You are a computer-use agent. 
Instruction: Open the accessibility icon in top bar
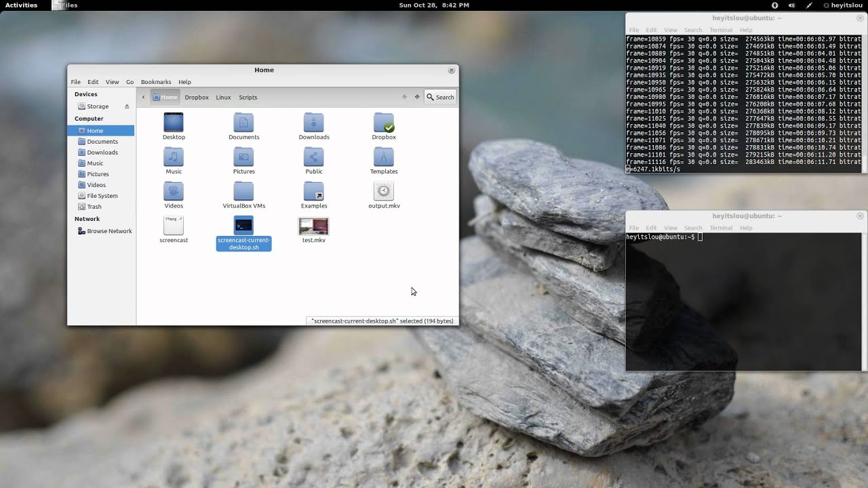click(x=775, y=5)
